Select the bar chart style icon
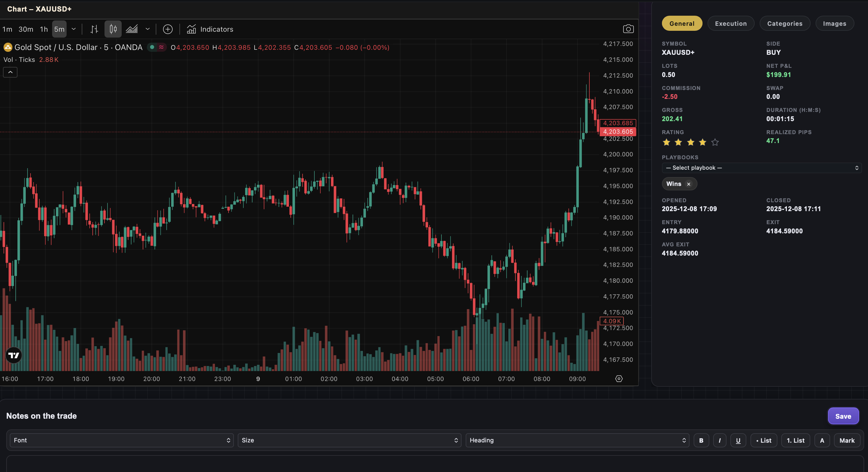This screenshot has width=868, height=472. (x=94, y=29)
